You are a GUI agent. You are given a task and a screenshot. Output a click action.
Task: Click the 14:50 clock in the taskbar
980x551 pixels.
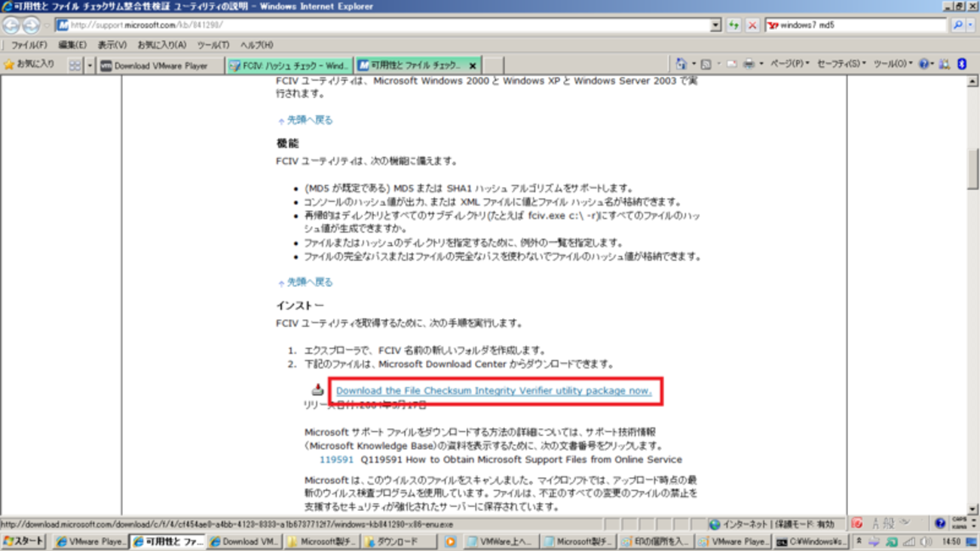point(951,542)
